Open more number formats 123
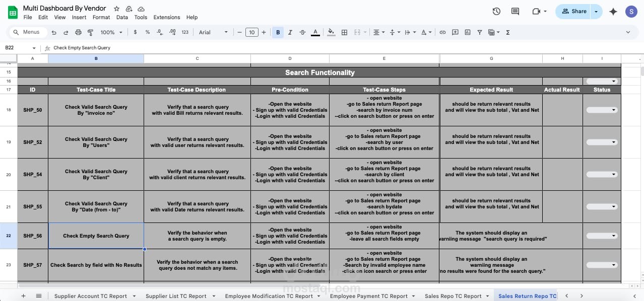644x301 pixels. [x=185, y=32]
